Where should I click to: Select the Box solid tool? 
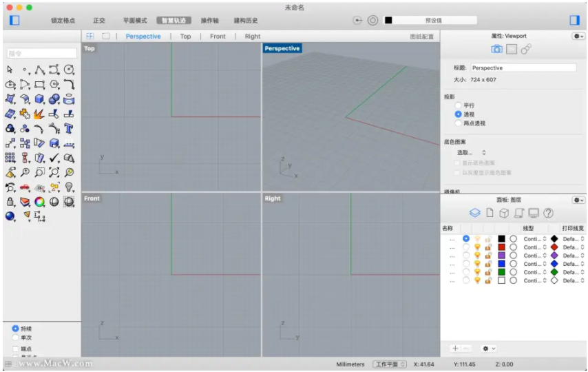(x=39, y=99)
